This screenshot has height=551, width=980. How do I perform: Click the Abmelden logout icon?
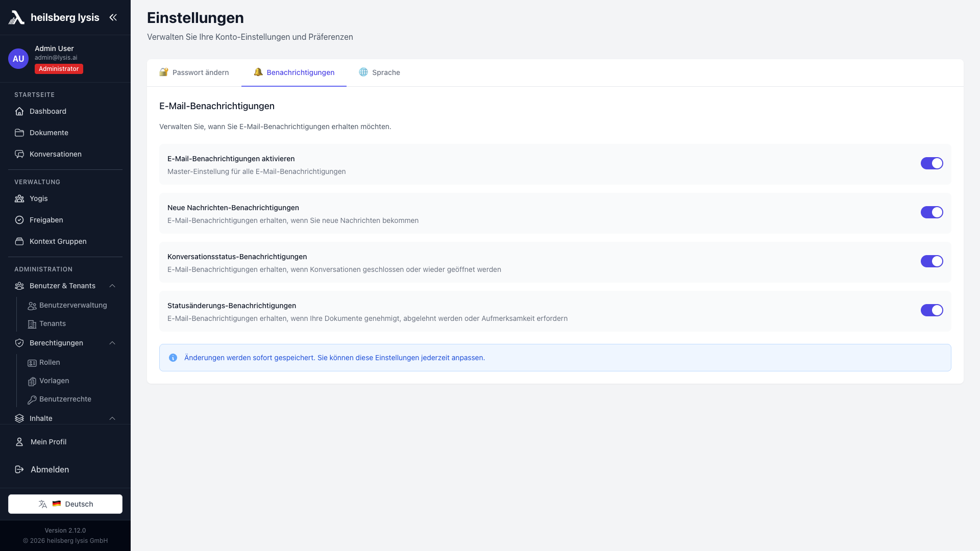tap(19, 469)
